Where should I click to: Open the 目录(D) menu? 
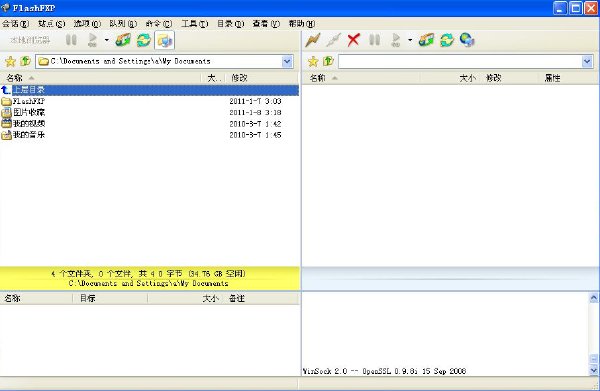230,24
